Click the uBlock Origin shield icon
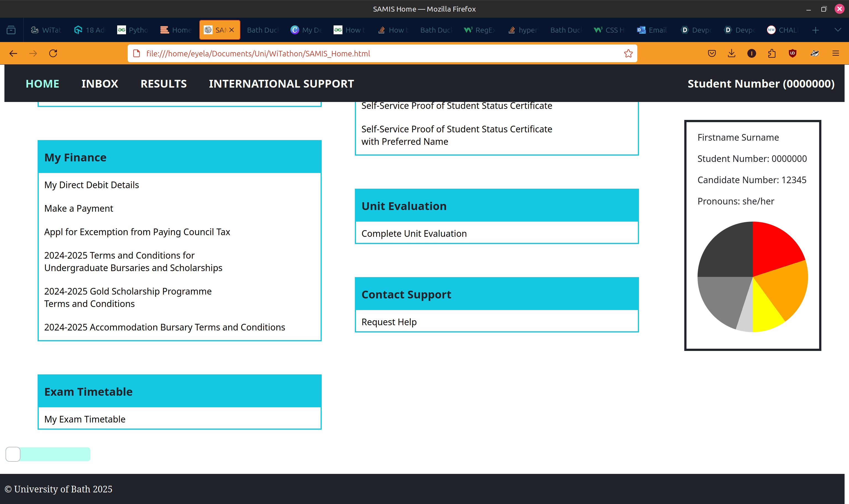This screenshot has height=504, width=849. point(792,53)
